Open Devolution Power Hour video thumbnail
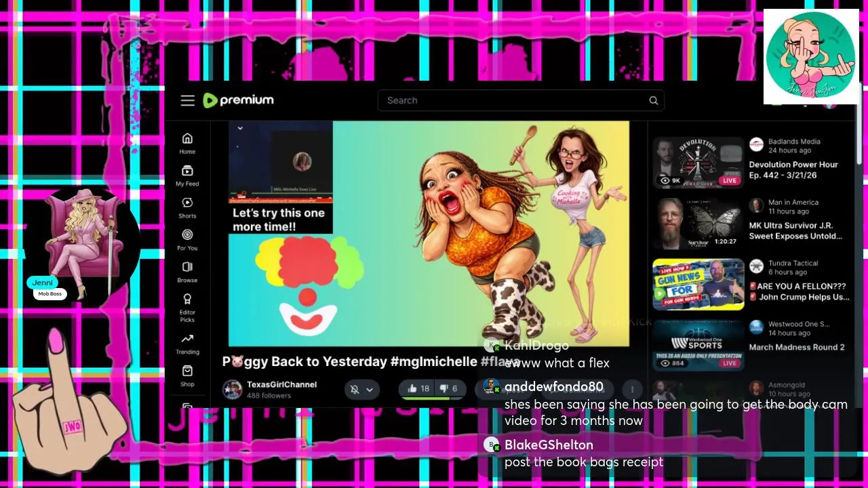868x488 pixels. [698, 163]
